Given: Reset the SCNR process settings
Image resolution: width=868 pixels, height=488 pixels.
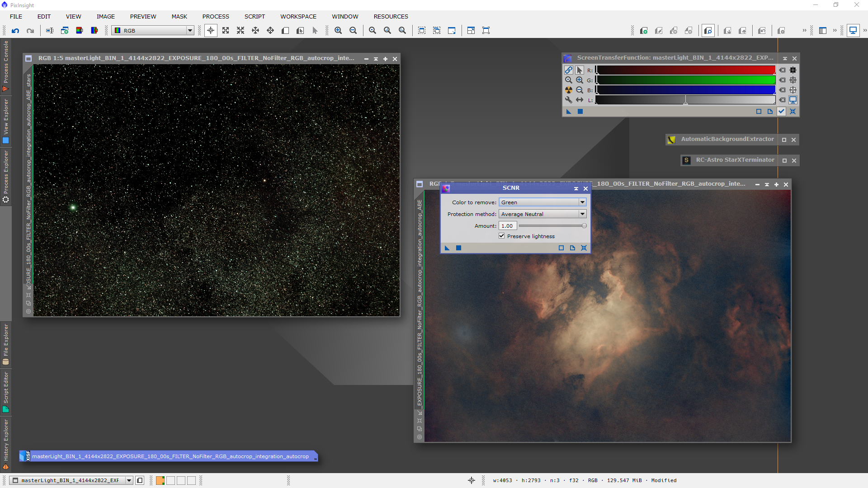Looking at the screenshot, I should tap(584, 248).
